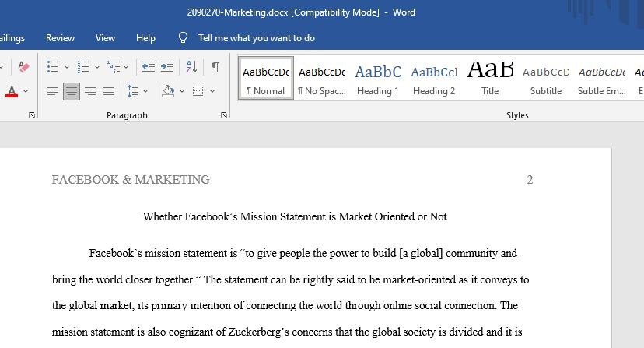Click the Multilevel List icon
This screenshot has width=644, height=348.
coord(114,67)
